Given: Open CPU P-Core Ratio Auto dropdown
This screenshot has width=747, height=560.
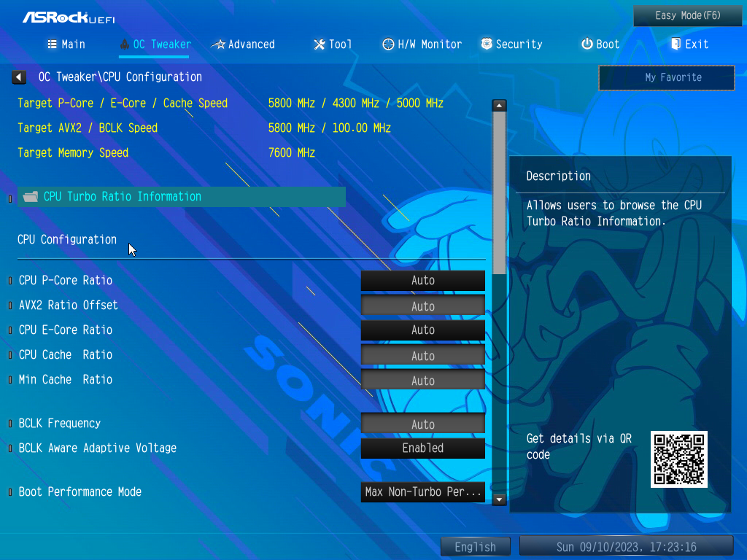Looking at the screenshot, I should [x=423, y=281].
